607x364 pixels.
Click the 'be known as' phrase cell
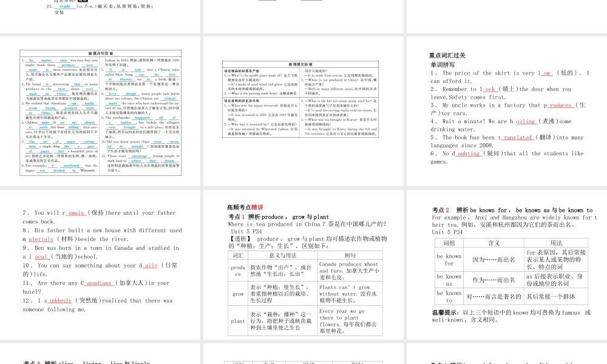pyautogui.click(x=449, y=280)
